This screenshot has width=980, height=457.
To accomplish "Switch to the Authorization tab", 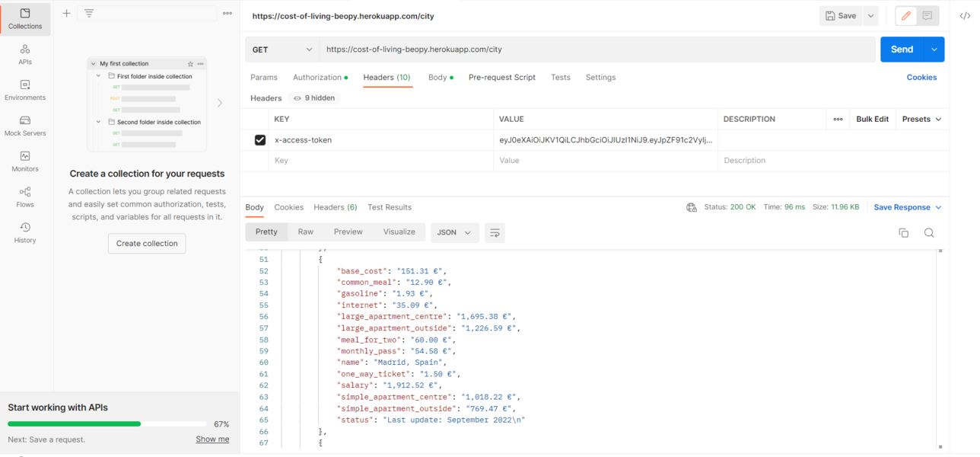I will point(320,78).
